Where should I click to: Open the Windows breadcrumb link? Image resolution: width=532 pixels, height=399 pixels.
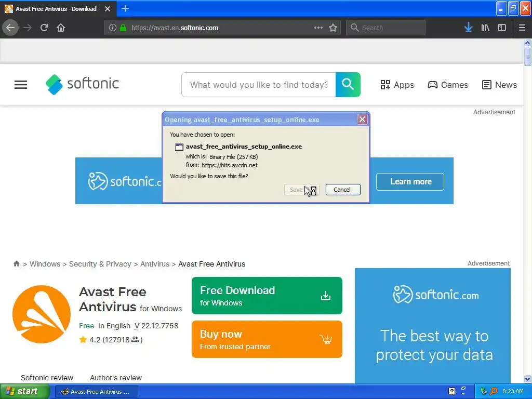pyautogui.click(x=45, y=264)
